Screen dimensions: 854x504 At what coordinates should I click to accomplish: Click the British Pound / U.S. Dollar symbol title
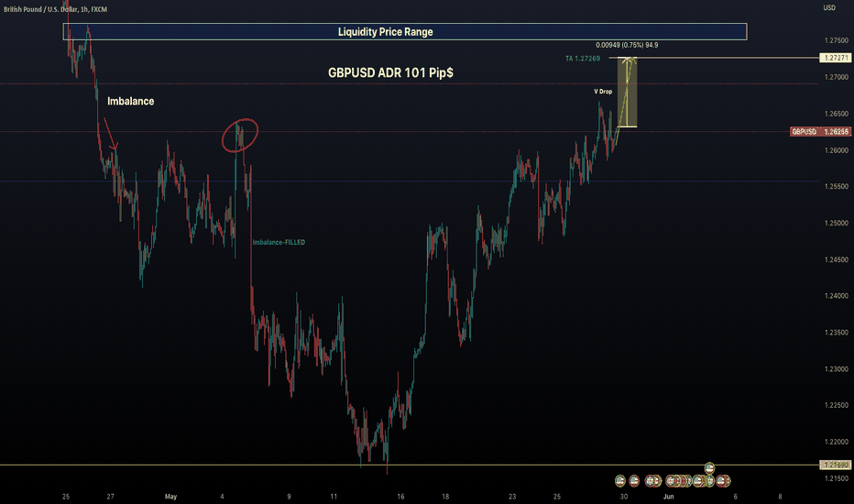[55, 9]
